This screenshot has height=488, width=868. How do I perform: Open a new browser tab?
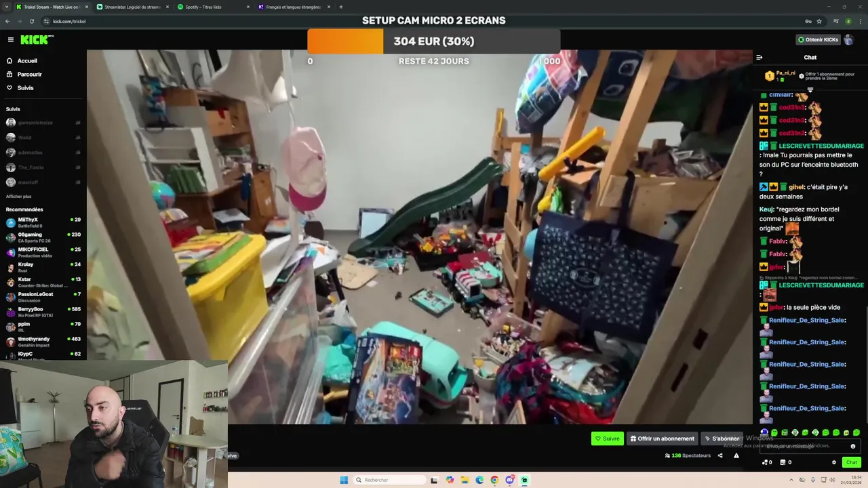[x=341, y=7]
